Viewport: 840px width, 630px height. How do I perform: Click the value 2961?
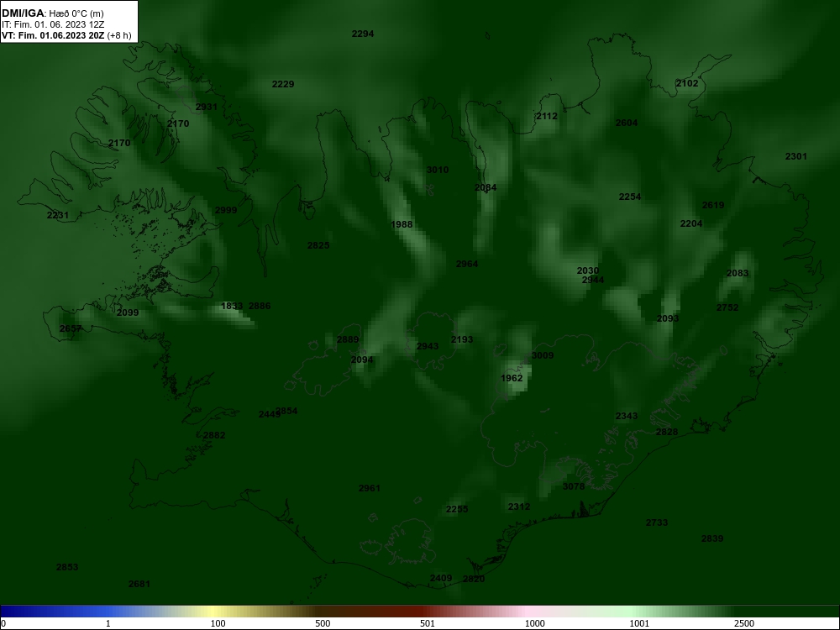point(369,488)
